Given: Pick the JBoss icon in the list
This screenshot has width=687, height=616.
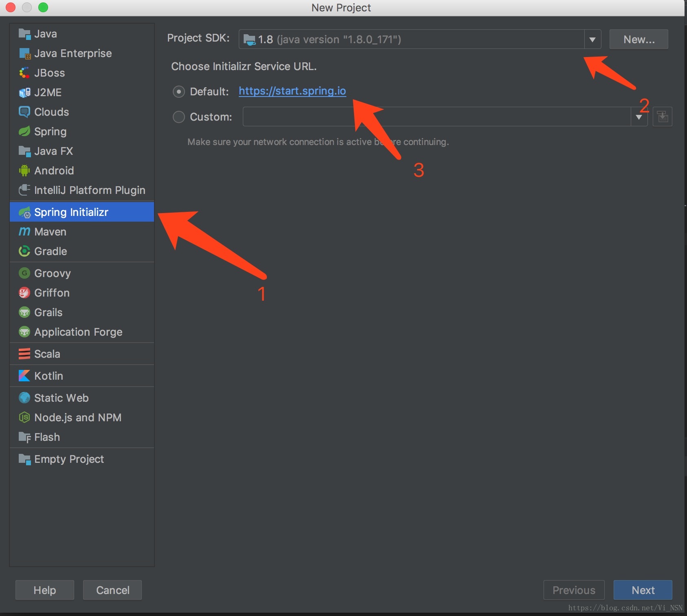Looking at the screenshot, I should click(x=24, y=73).
